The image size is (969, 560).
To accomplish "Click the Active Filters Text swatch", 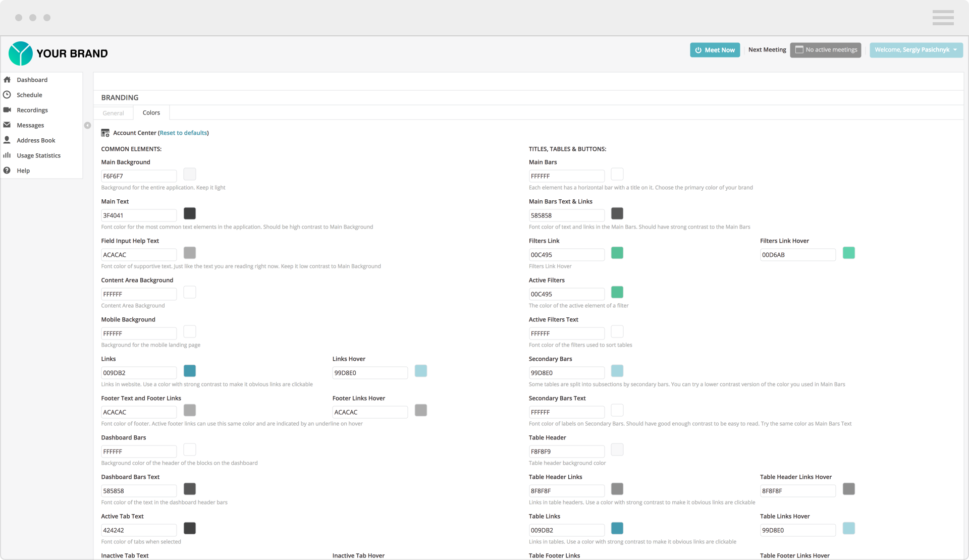I will pyautogui.click(x=617, y=331).
